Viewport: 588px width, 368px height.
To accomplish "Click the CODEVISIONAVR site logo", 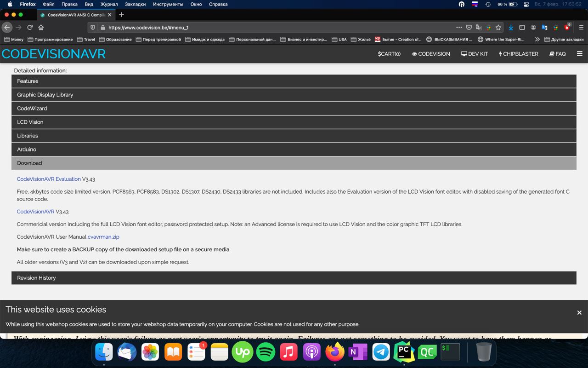I will click(54, 54).
